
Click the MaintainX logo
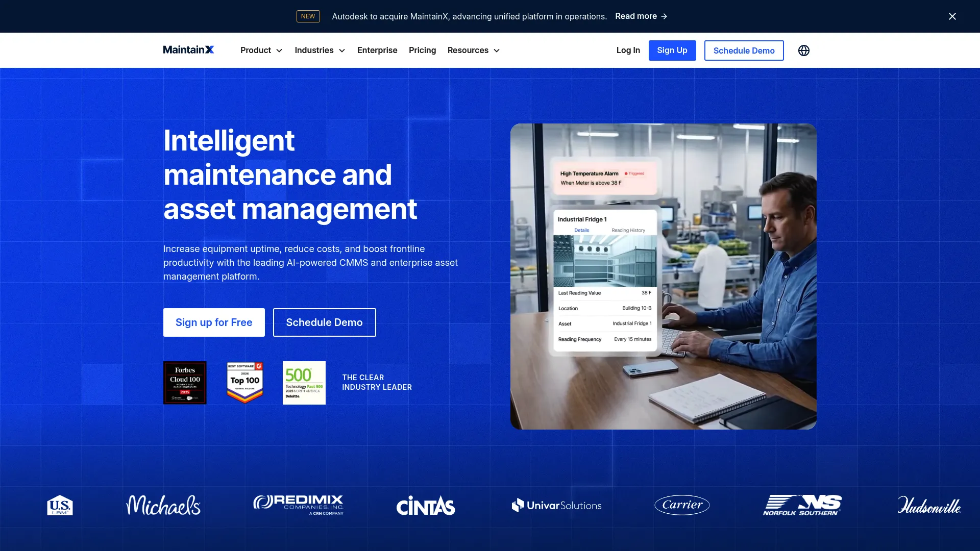click(x=188, y=50)
